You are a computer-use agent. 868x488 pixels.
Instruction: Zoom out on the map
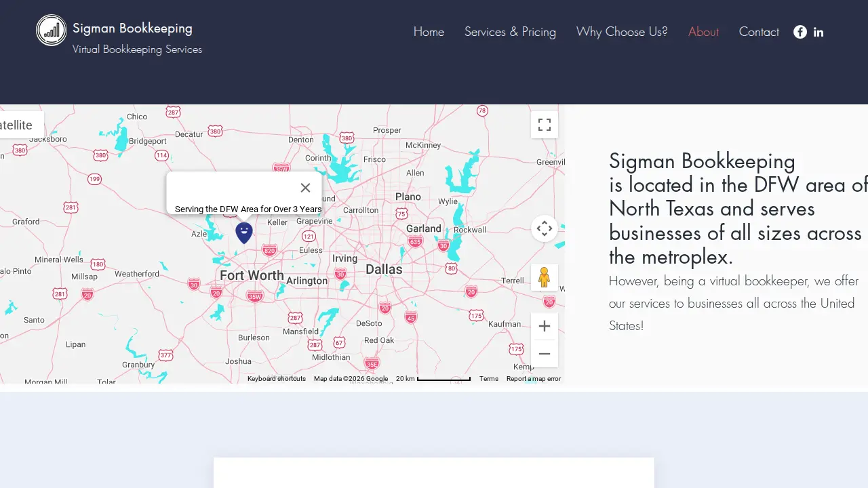pos(545,354)
